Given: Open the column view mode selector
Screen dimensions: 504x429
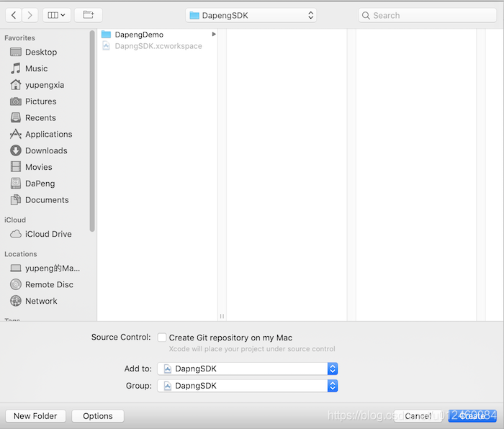Looking at the screenshot, I should (57, 15).
